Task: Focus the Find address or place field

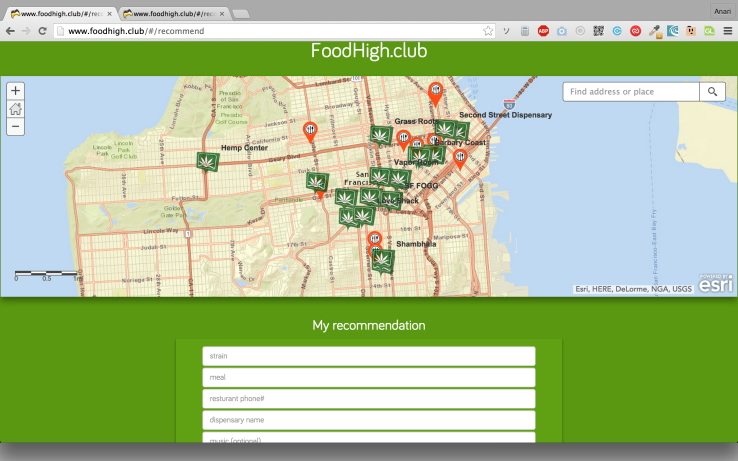Action: [631, 92]
